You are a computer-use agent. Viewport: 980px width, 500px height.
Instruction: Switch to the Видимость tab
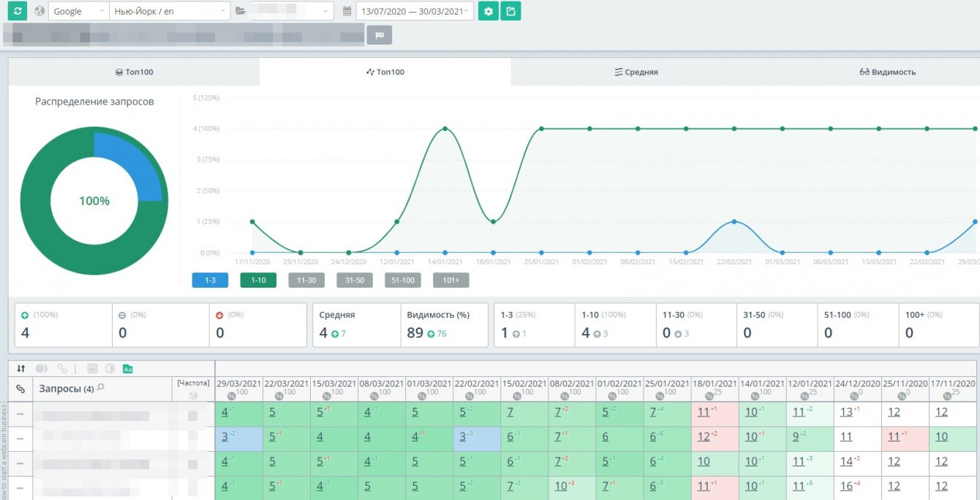click(x=887, y=72)
